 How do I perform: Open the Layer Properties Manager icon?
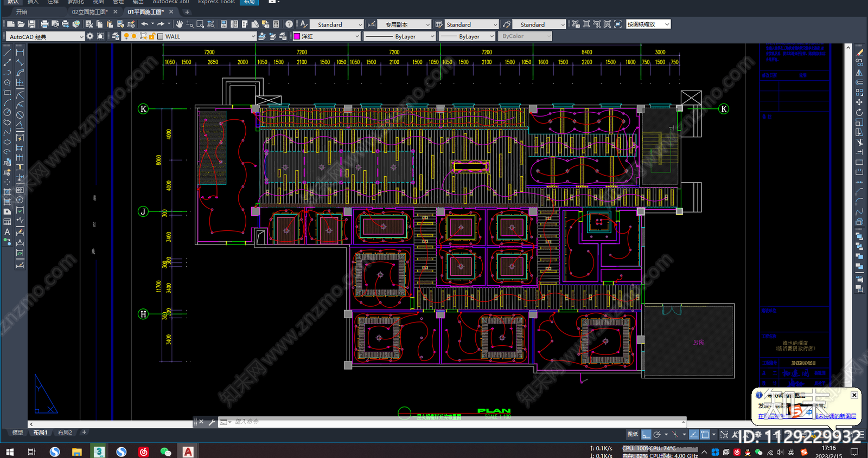pyautogui.click(x=116, y=36)
